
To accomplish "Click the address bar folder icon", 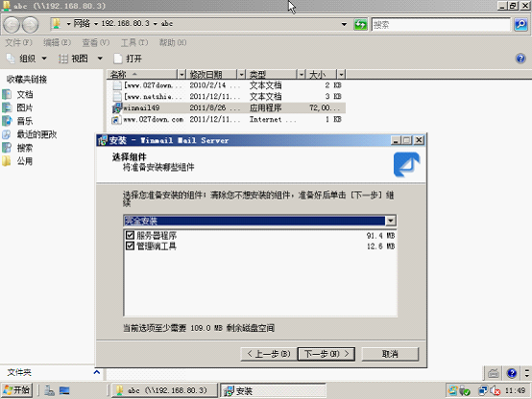I will 57,23.
